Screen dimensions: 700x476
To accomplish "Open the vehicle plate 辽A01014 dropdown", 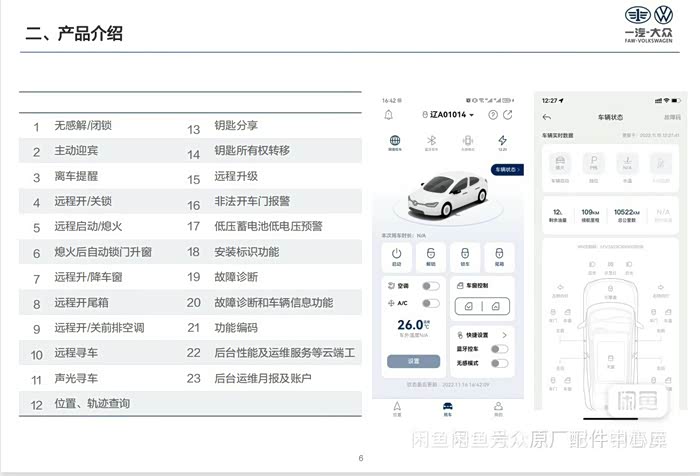I will pyautogui.click(x=448, y=115).
